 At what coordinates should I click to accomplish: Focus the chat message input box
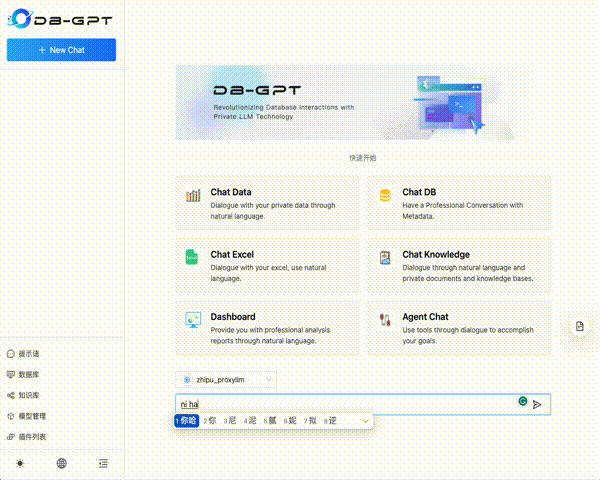click(x=363, y=404)
